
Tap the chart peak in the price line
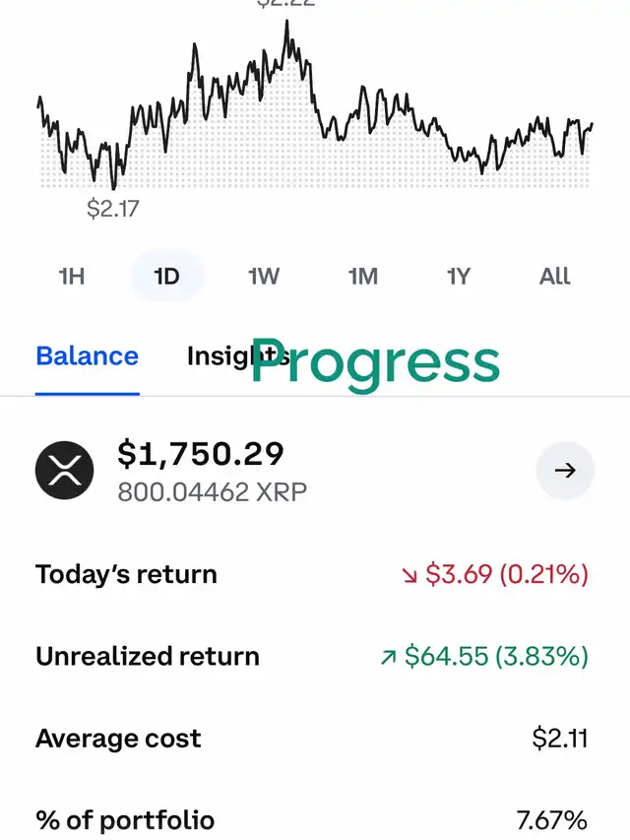click(287, 23)
